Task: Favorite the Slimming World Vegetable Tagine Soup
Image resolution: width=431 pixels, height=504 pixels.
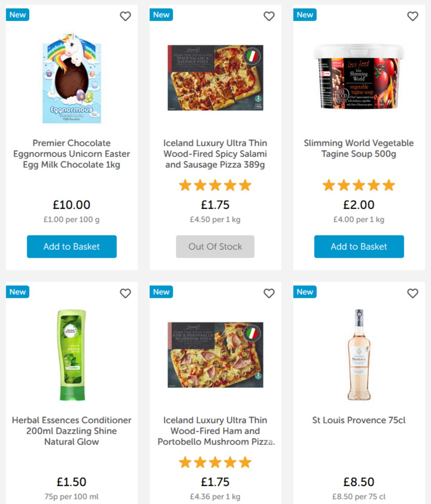Action: tap(412, 16)
